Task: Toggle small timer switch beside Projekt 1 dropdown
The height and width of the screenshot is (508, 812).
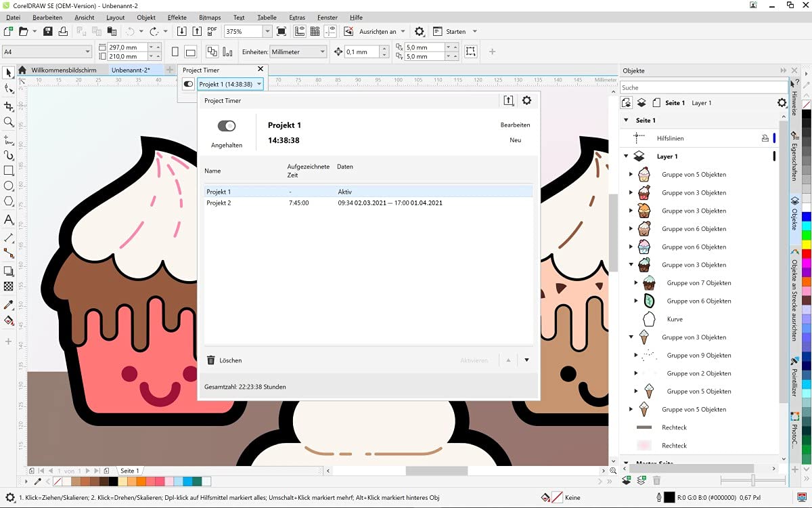Action: coord(189,84)
